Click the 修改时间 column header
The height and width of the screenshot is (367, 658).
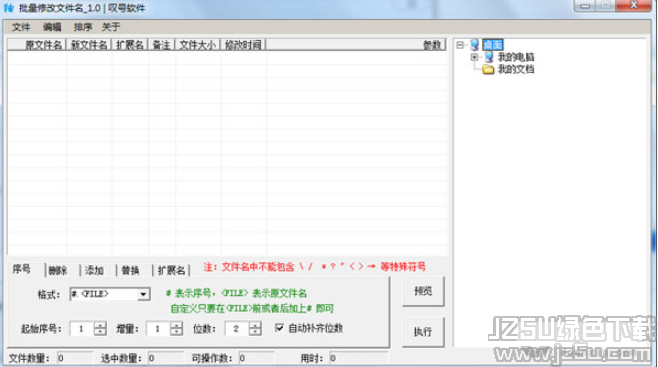[243, 44]
